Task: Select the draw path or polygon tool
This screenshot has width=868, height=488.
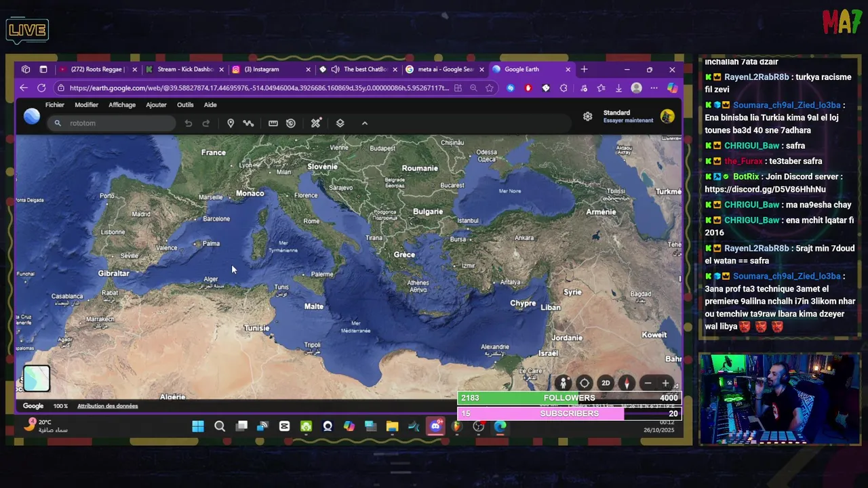Action: click(248, 123)
